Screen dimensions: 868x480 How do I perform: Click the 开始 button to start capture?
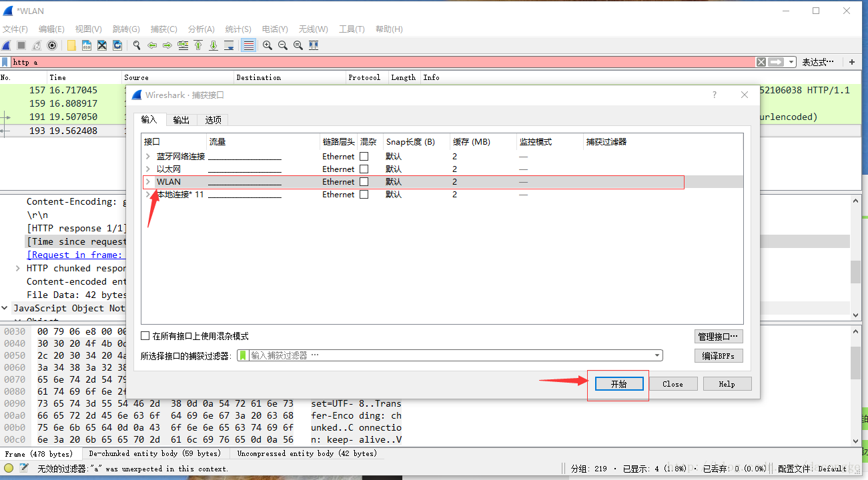pos(618,384)
